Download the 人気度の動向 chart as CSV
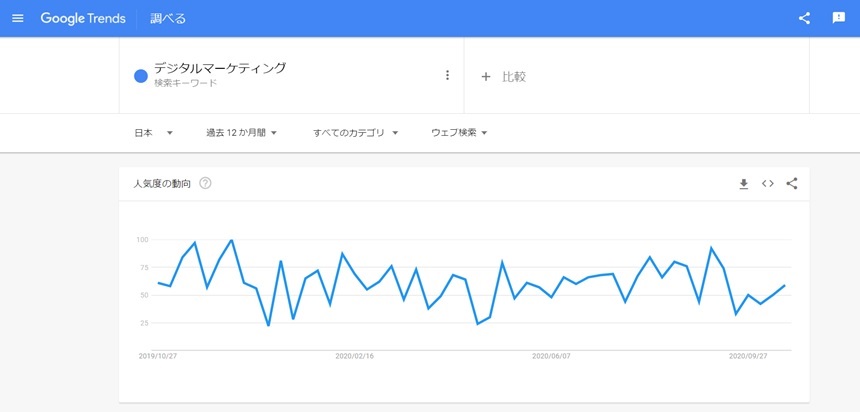The image size is (860, 412). click(744, 184)
